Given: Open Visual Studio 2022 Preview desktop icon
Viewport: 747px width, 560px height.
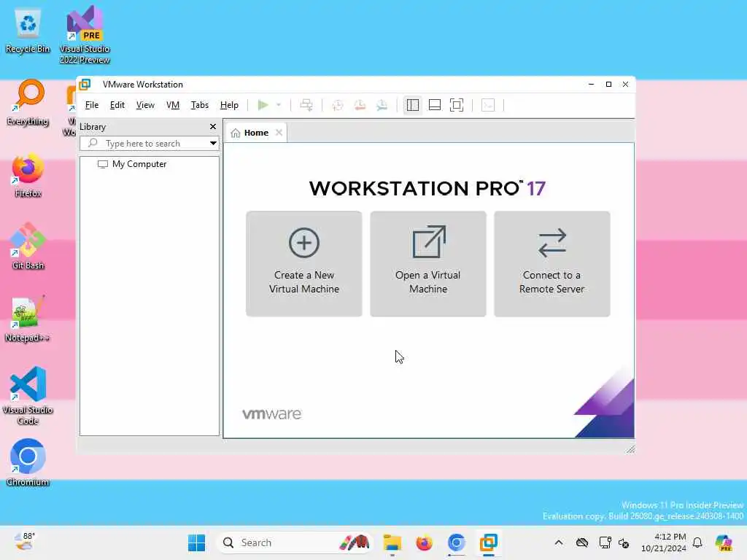Looking at the screenshot, I should [85, 35].
